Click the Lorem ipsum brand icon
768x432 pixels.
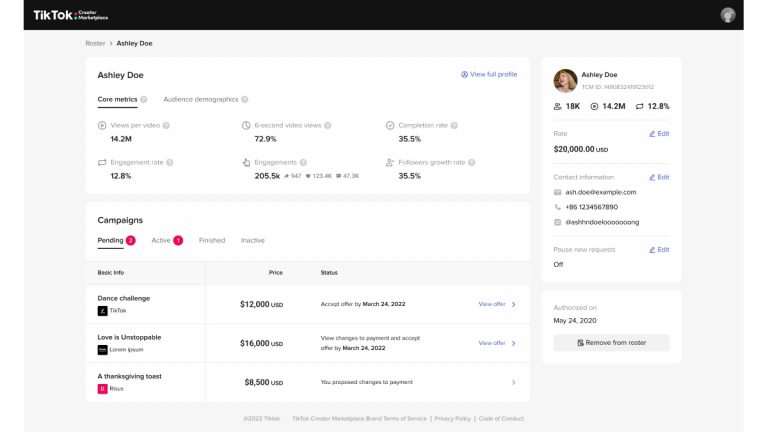click(x=102, y=350)
